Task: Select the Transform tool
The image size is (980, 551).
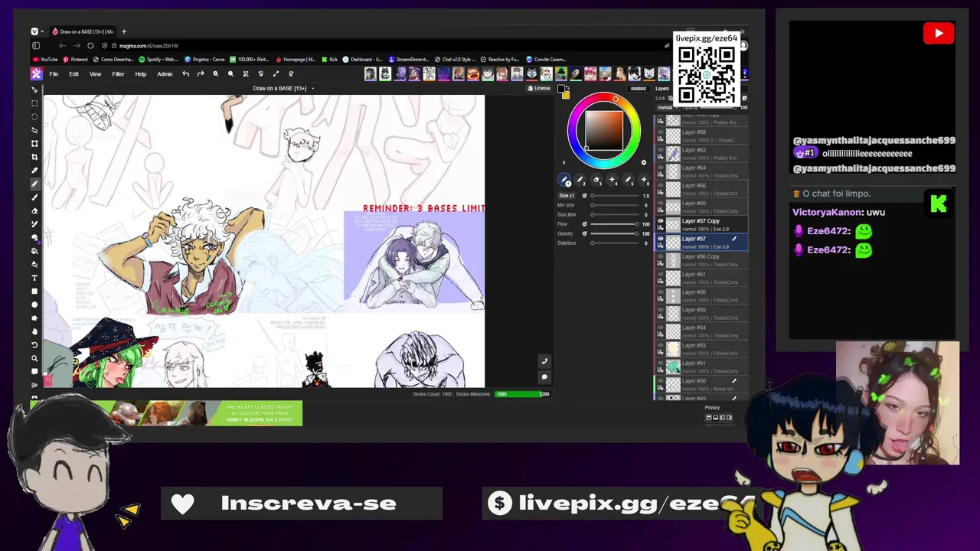Action: click(x=34, y=143)
